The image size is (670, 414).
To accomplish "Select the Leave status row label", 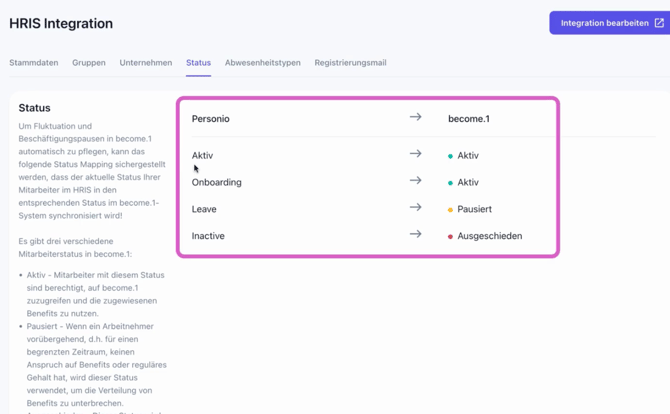I will point(204,209).
